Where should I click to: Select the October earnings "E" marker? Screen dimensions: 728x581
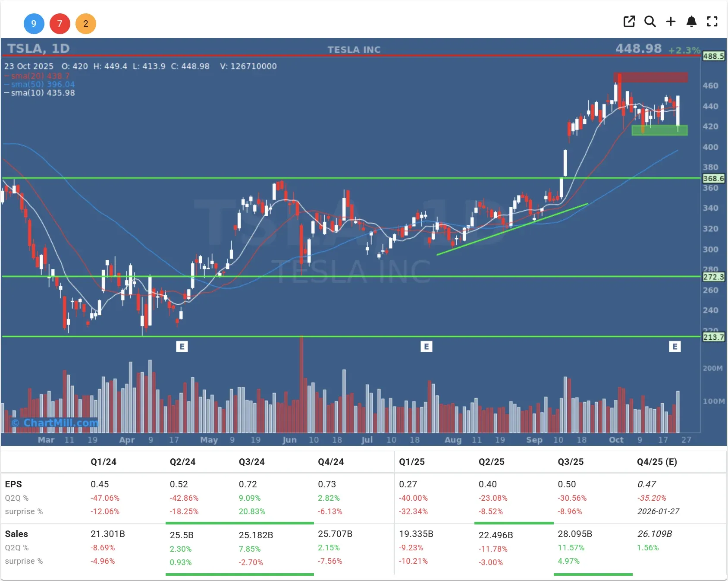675,346
